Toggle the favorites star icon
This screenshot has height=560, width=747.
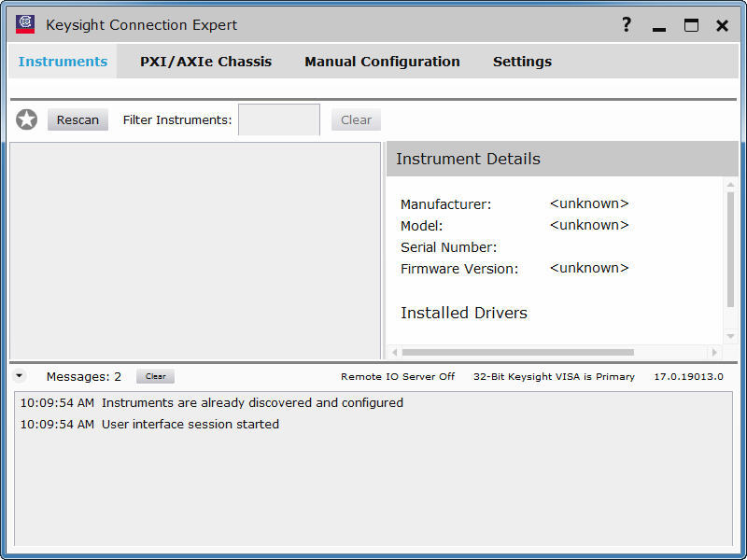pyautogui.click(x=27, y=119)
